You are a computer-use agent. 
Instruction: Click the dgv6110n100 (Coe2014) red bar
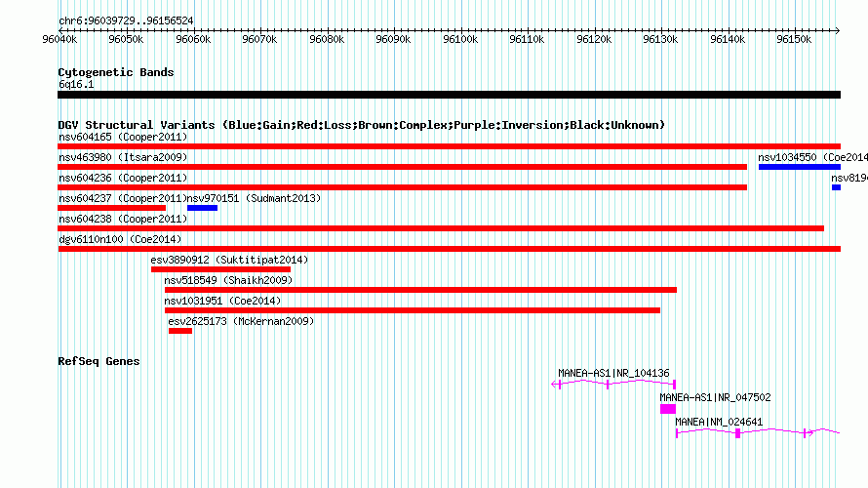(x=449, y=249)
